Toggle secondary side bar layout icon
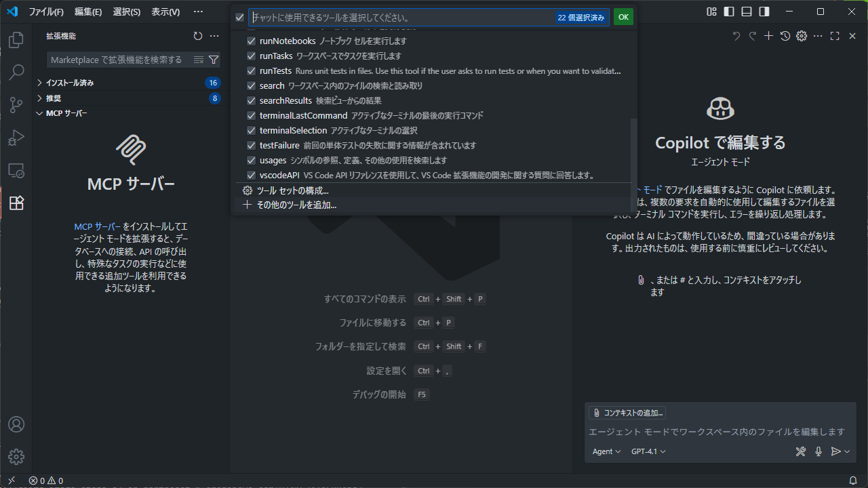The width and height of the screenshot is (868, 488). coord(764,12)
